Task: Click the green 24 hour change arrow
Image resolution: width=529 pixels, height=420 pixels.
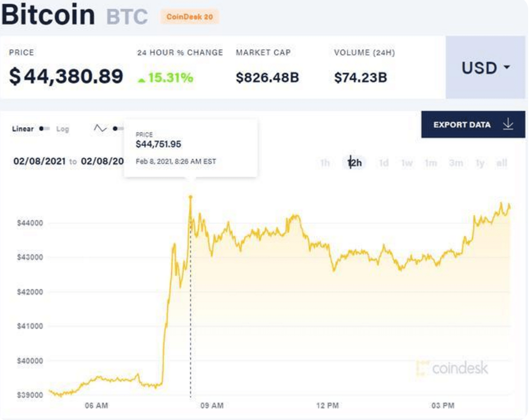Action: [x=142, y=80]
